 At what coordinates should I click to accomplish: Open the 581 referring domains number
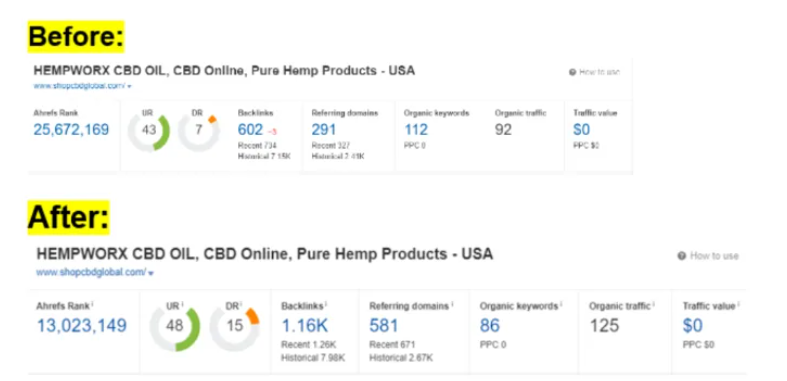coord(383,326)
